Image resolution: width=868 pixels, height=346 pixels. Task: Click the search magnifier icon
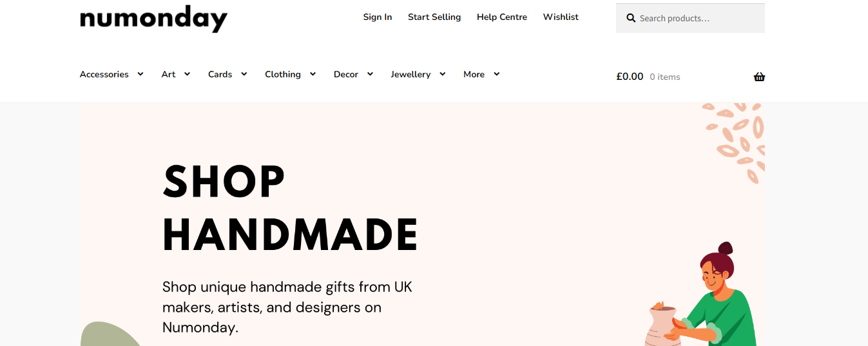click(631, 18)
